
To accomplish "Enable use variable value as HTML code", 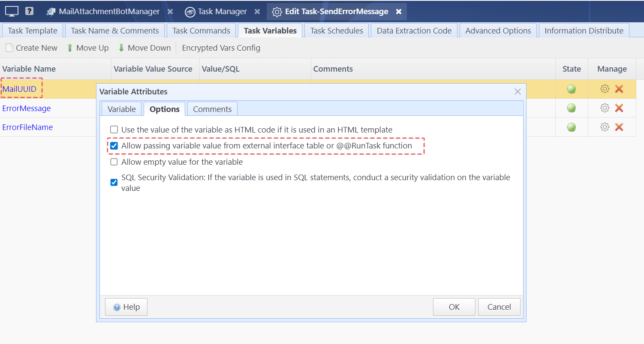I will point(114,130).
